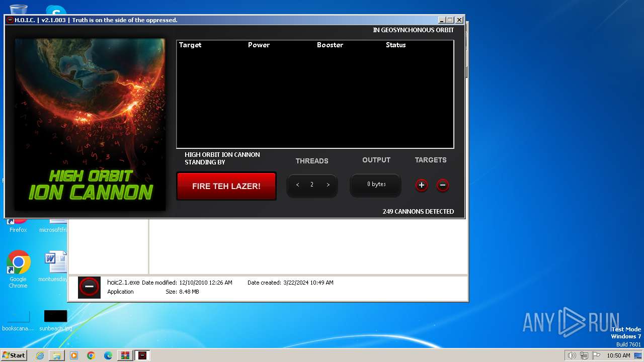Remove a target with the minus icon
This screenshot has height=362, width=644.
click(443, 185)
